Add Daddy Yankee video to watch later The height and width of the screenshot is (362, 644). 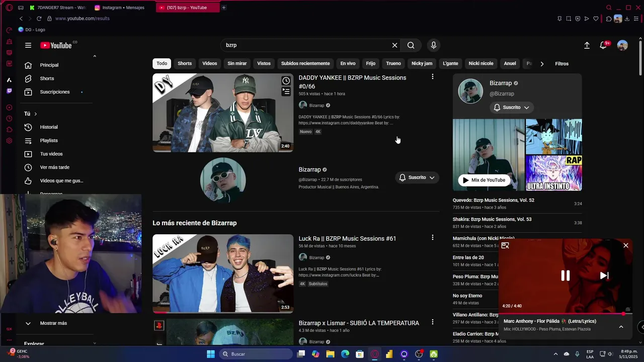click(x=286, y=81)
